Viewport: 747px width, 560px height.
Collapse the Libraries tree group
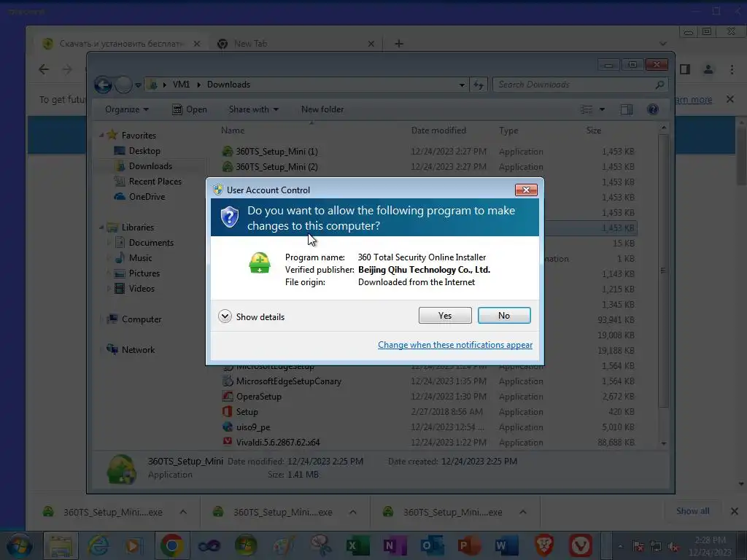[101, 227]
